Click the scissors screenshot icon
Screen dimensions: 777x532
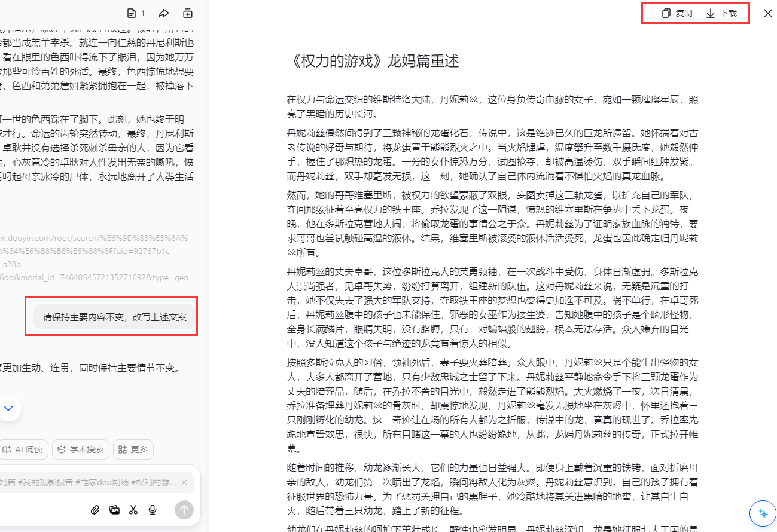pos(133,510)
